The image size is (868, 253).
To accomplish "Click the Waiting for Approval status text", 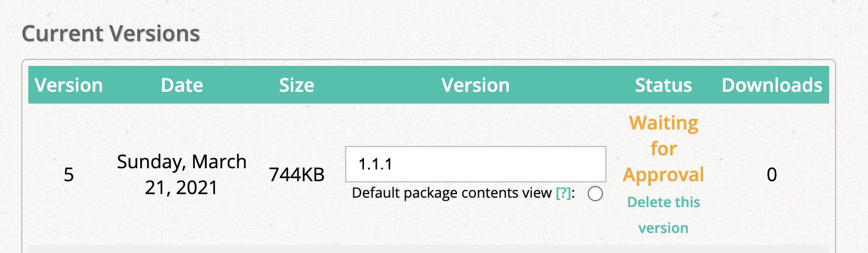I will (664, 149).
